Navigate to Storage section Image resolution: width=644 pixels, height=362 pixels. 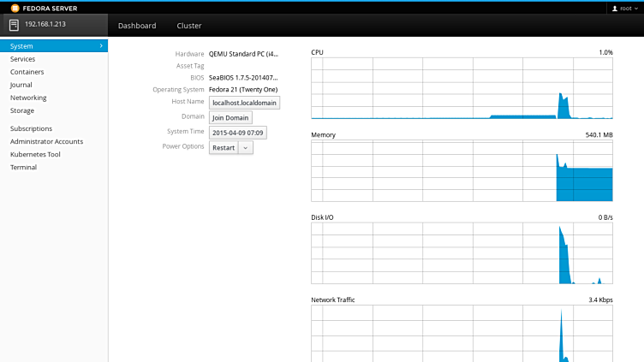[22, 110]
